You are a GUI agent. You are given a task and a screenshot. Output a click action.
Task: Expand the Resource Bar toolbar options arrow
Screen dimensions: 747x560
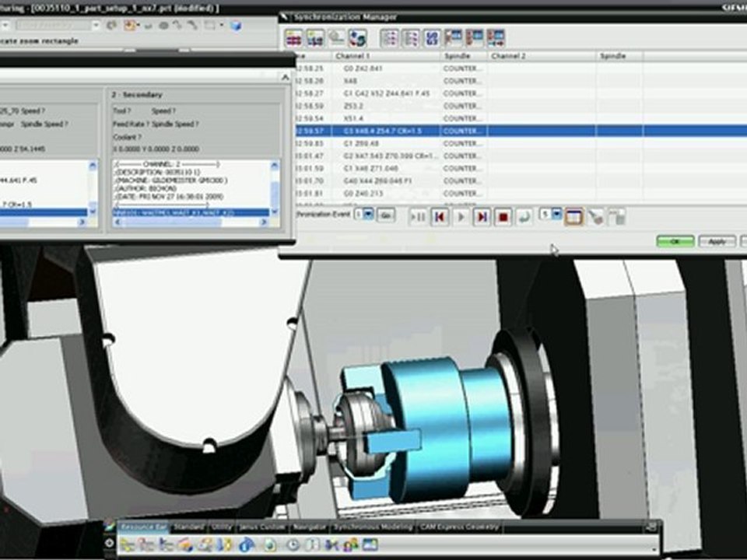click(653, 551)
